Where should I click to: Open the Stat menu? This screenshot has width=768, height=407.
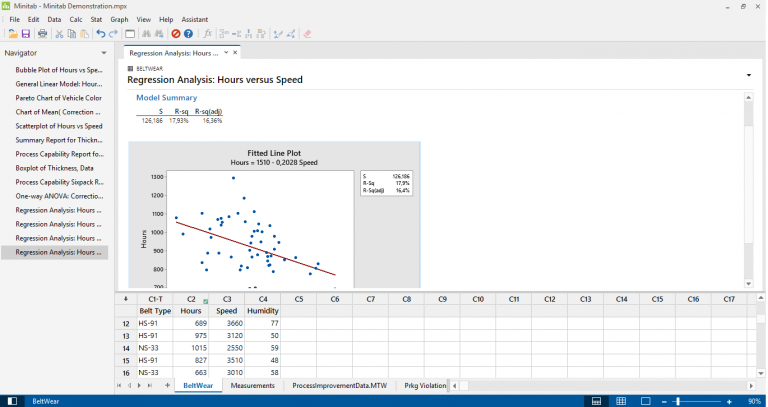pos(96,20)
